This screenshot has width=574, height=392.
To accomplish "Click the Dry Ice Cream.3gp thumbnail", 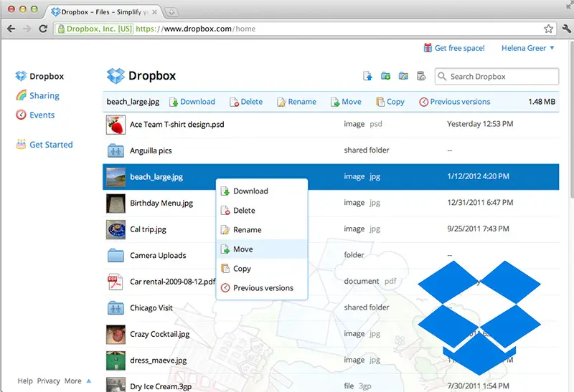I will 116,385.
